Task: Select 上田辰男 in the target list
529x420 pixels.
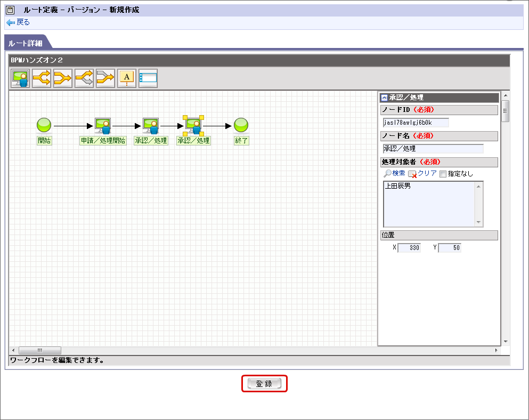Action: (x=398, y=186)
